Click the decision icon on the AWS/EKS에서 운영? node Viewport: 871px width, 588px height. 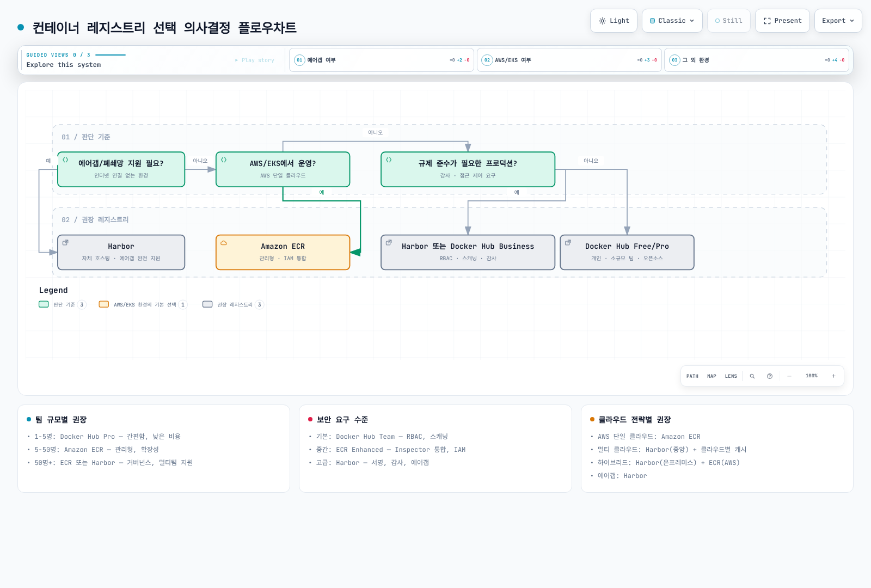[x=224, y=160]
